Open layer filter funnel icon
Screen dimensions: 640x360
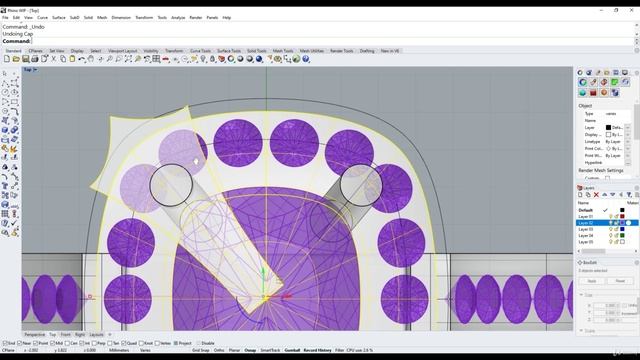(x=629, y=195)
